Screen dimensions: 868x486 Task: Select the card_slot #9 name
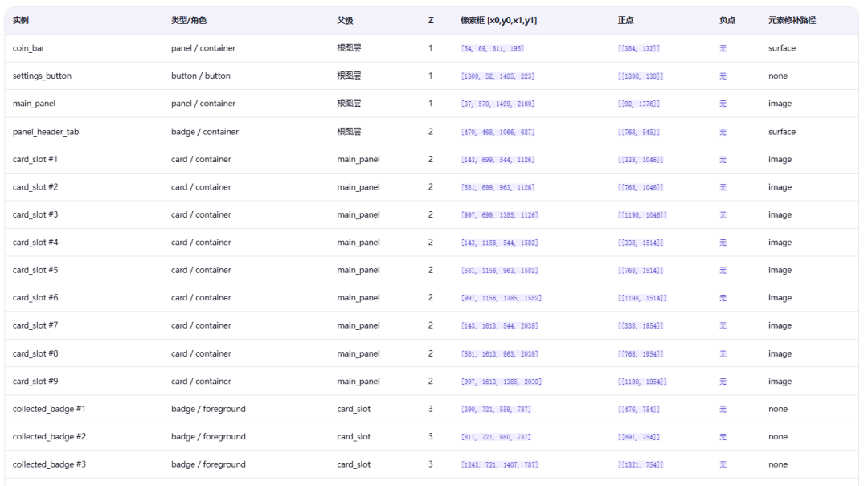pos(35,382)
